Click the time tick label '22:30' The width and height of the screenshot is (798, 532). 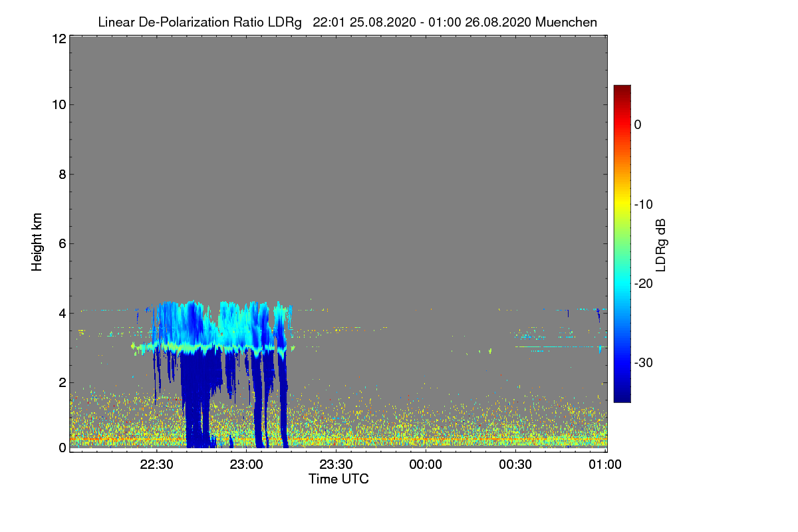(x=157, y=465)
